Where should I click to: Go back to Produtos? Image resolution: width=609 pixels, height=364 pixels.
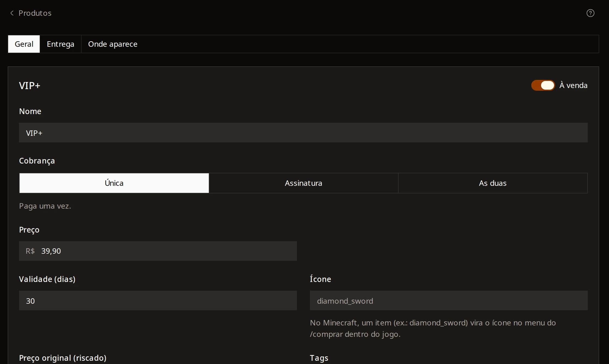tap(35, 13)
